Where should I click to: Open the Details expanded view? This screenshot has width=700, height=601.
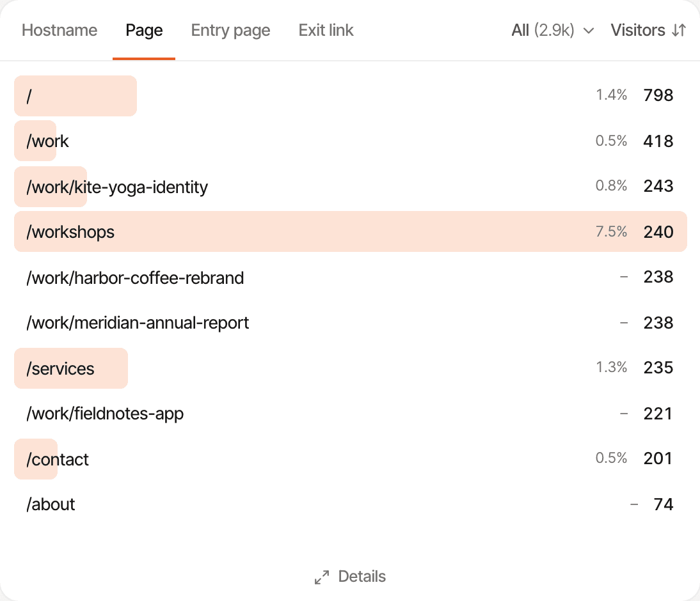(350, 577)
